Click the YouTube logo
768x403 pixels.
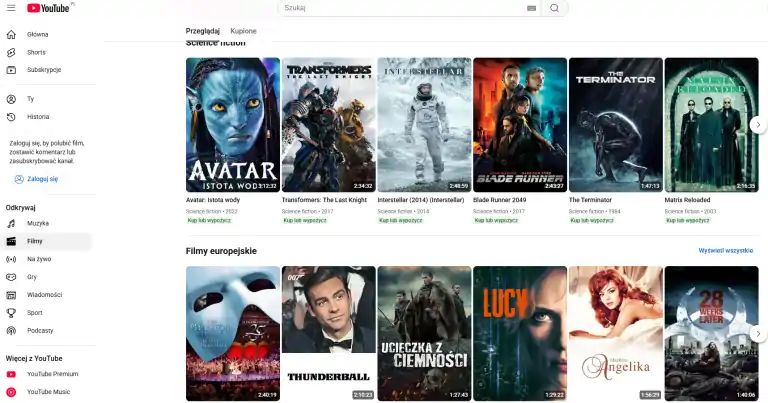(x=48, y=8)
